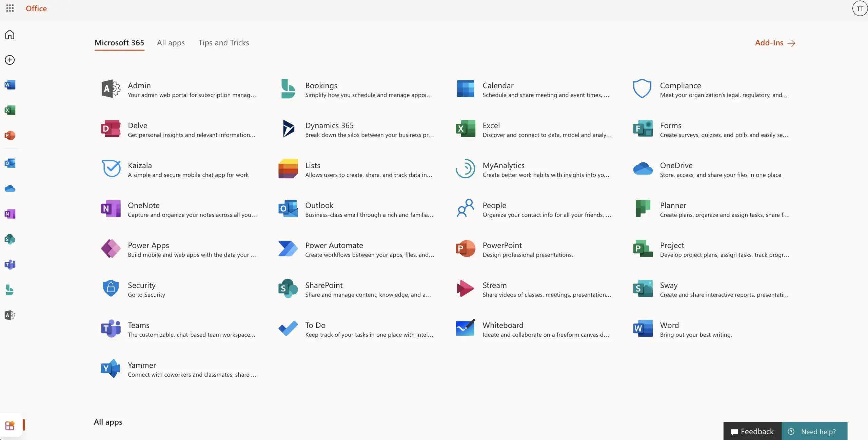Screen dimensions: 868x440
Task: Open OneDrive from the left sidebar
Action: click(10, 188)
